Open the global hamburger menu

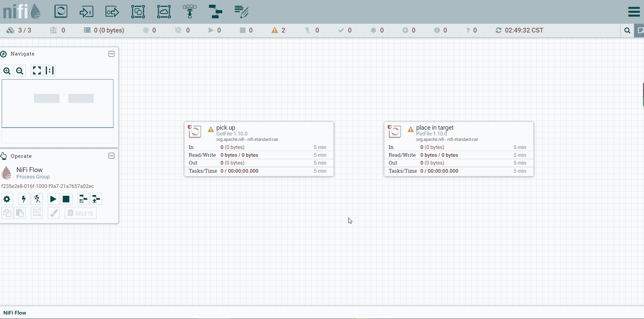[634, 12]
